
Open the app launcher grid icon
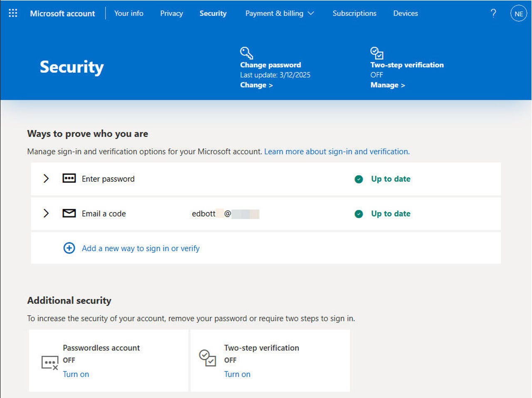[x=13, y=13]
